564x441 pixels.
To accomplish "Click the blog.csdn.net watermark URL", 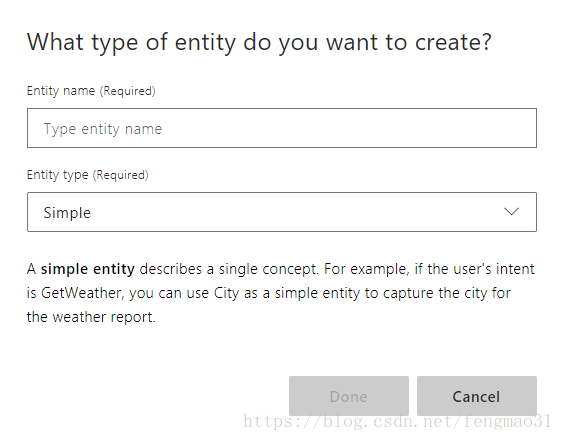I will 397,421.
